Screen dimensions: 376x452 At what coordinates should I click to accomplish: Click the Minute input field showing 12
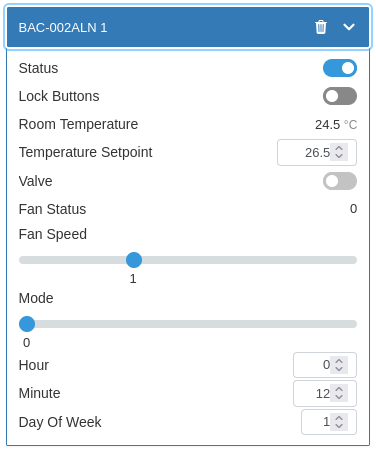pyautogui.click(x=325, y=393)
